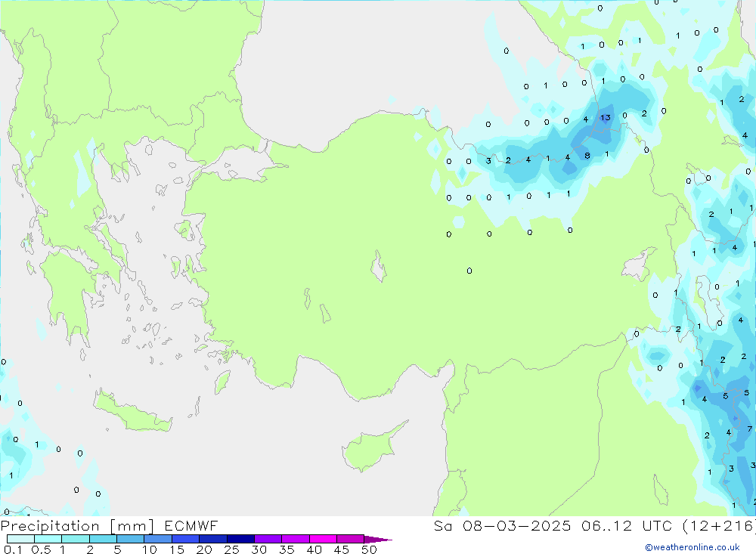This screenshot has width=756, height=554.
Task: Select the 35–40 mm magenta legend swatch
Action: tap(296, 539)
